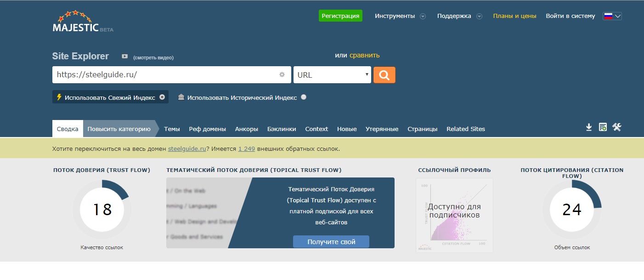
Task: Click the Тематический поток доверия heading
Action: coord(254,170)
